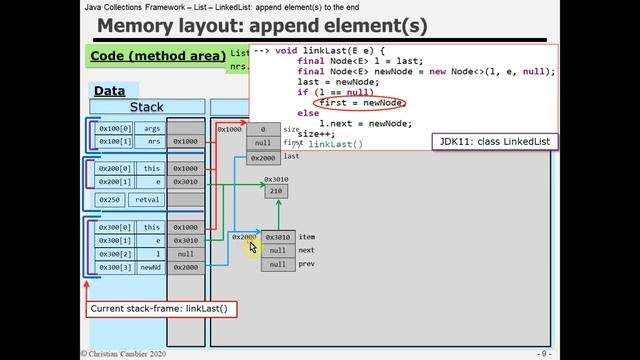
Task: Click the 'Code (method area)' heading
Action: [x=158, y=56]
